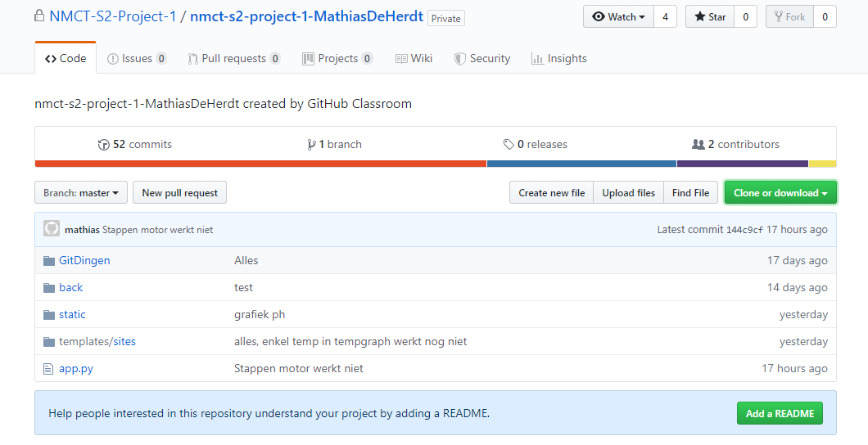Image resolution: width=868 pixels, height=445 pixels.
Task: Click commit message 'Alles' for GitDingen
Action: [246, 260]
